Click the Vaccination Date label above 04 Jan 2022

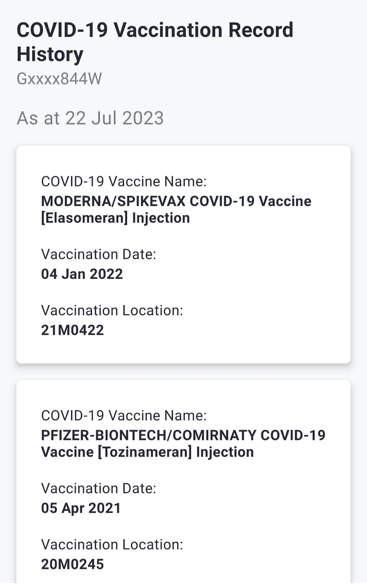pos(98,254)
